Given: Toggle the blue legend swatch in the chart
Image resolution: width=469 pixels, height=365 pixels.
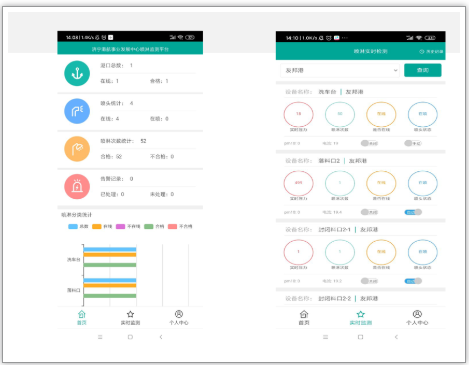Looking at the screenshot, I should (x=73, y=226).
